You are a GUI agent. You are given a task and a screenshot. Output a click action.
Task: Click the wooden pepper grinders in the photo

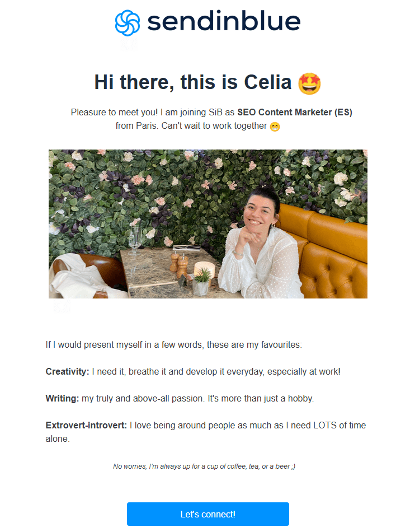[179, 265]
